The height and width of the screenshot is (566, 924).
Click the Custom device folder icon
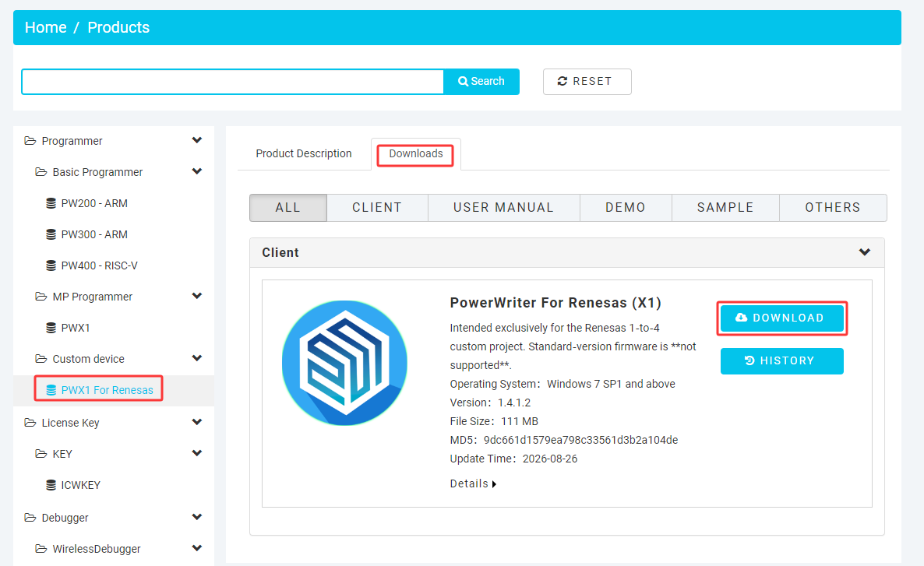point(41,359)
